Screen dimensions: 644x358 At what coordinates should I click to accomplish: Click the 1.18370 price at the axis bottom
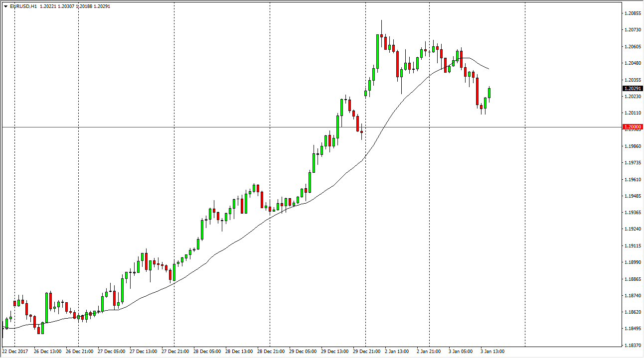point(633,345)
